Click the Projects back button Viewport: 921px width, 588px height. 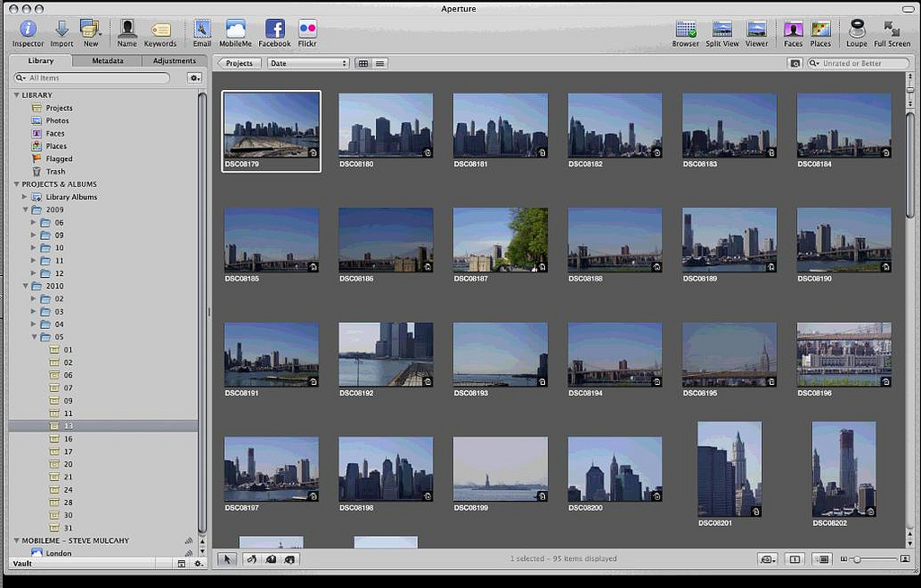[x=239, y=63]
